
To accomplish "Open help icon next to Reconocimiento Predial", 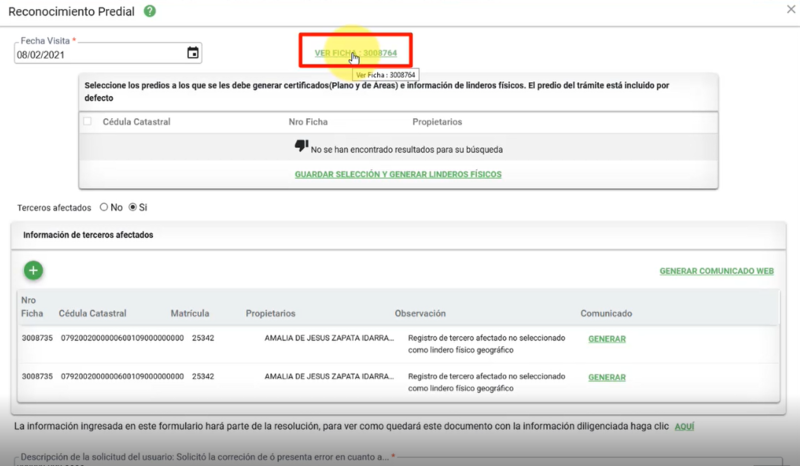I will tap(149, 11).
